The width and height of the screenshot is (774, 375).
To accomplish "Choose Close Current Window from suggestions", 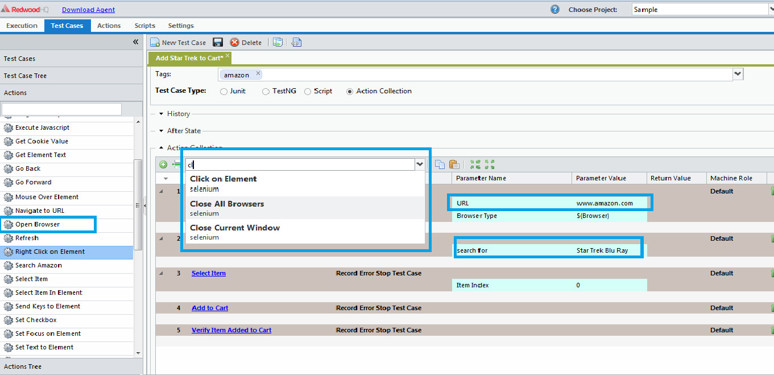I will click(x=305, y=232).
